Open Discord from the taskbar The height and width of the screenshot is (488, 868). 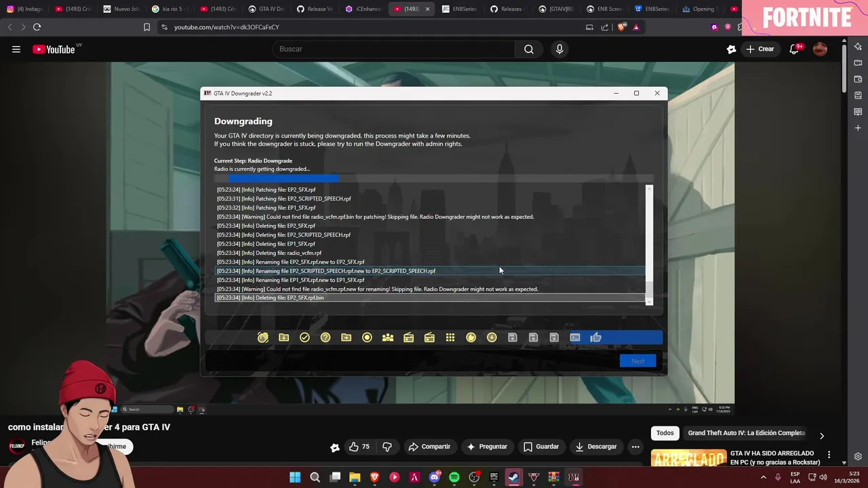click(435, 477)
